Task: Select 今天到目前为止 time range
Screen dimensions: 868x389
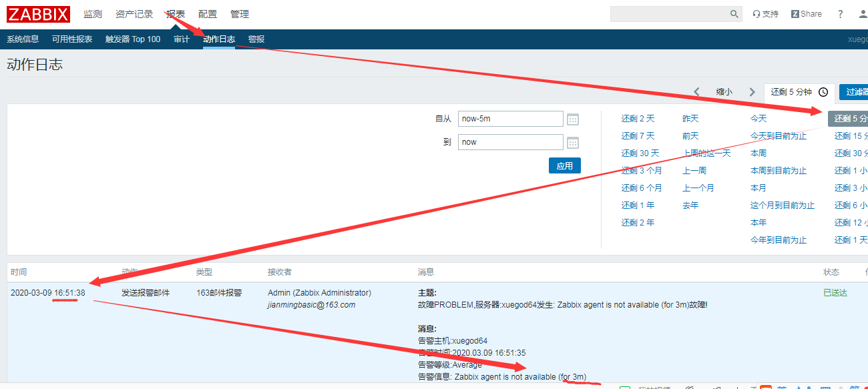Action: coord(779,136)
